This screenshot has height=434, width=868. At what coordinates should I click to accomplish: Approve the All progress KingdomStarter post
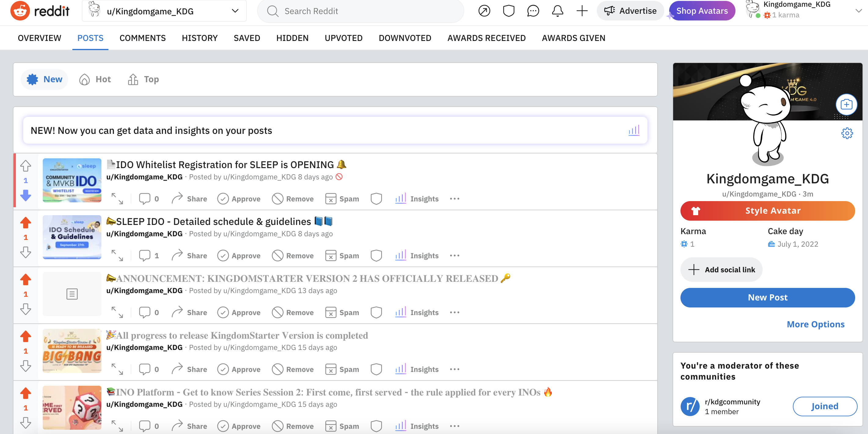[x=239, y=369]
